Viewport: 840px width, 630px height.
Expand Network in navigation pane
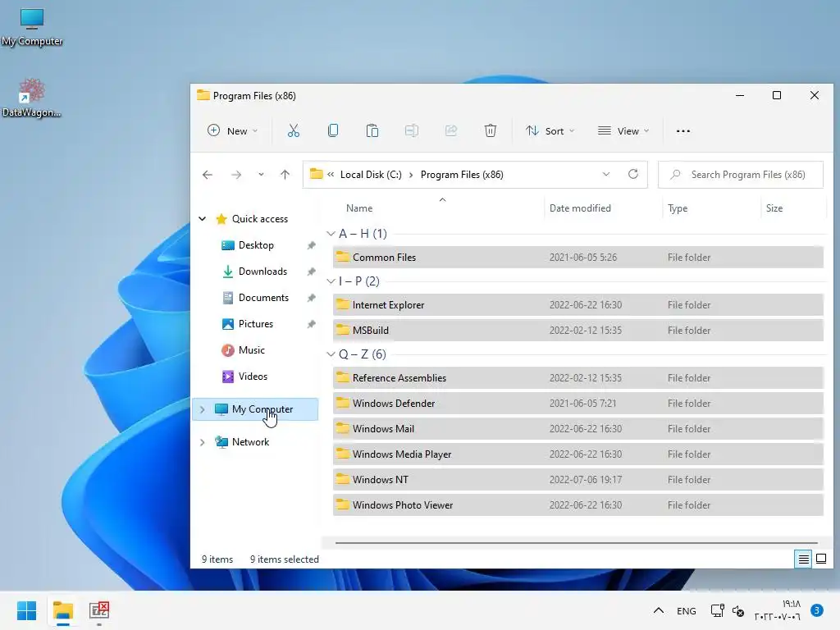(203, 442)
